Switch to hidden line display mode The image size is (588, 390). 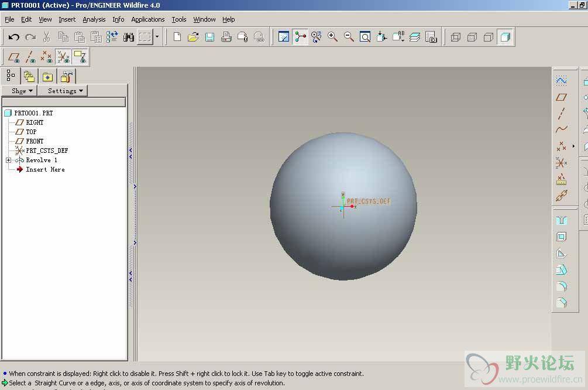(472, 37)
